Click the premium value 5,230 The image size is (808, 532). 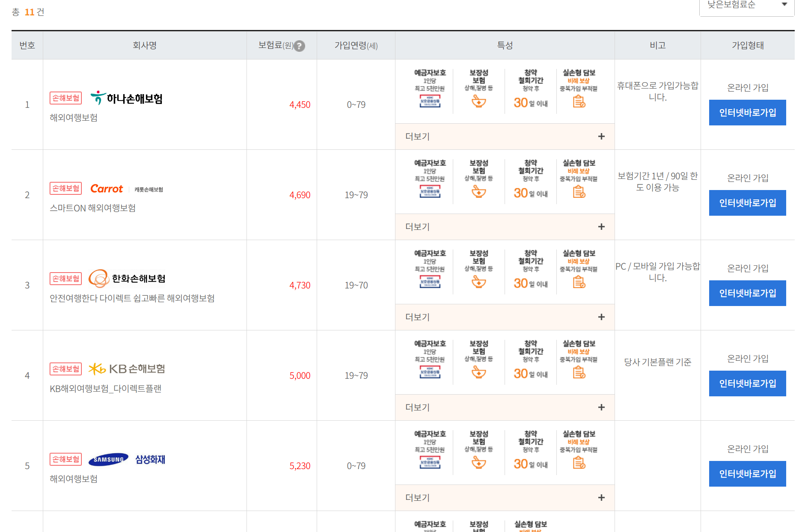point(300,466)
